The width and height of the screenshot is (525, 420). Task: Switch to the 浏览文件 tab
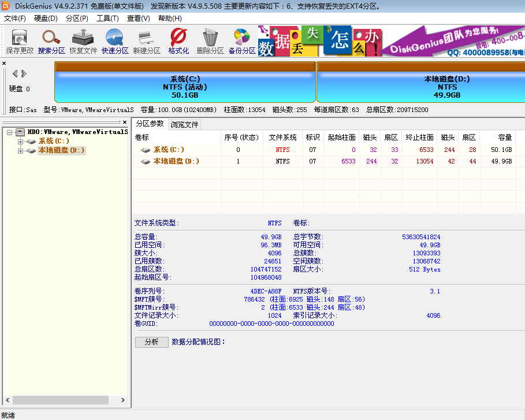[x=184, y=124]
